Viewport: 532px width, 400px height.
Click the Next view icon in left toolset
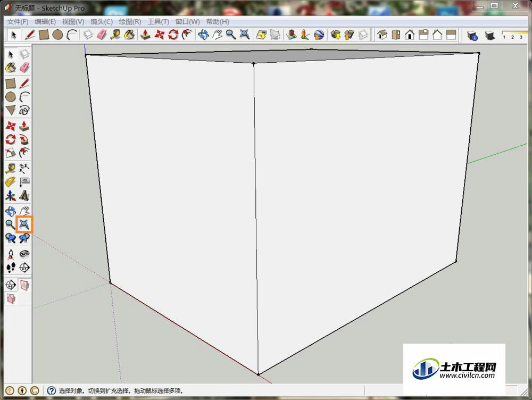pyautogui.click(x=24, y=238)
